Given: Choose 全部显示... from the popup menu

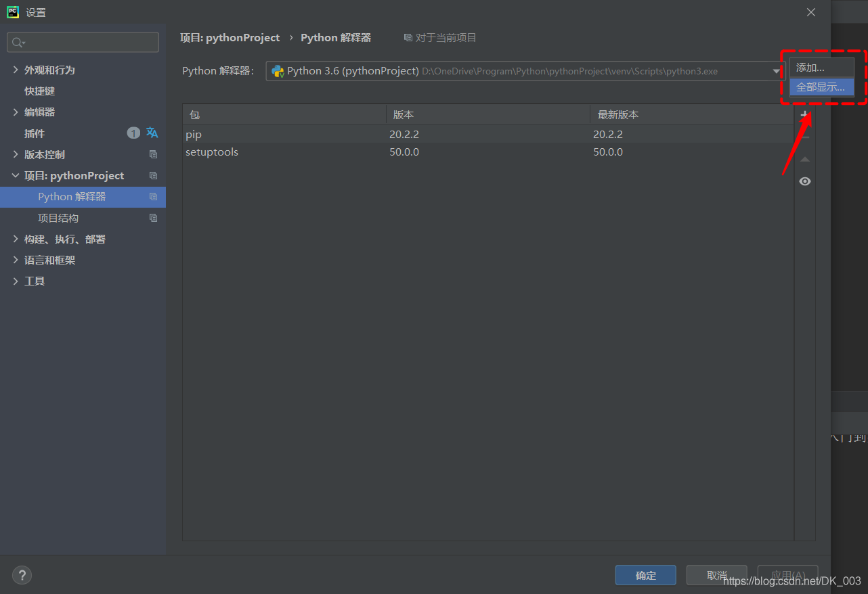Looking at the screenshot, I should click(x=821, y=87).
